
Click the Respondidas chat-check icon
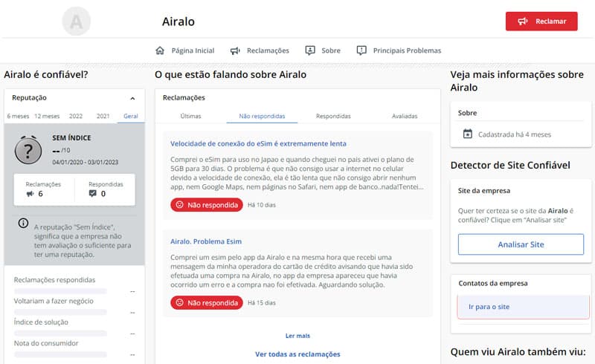tap(92, 193)
